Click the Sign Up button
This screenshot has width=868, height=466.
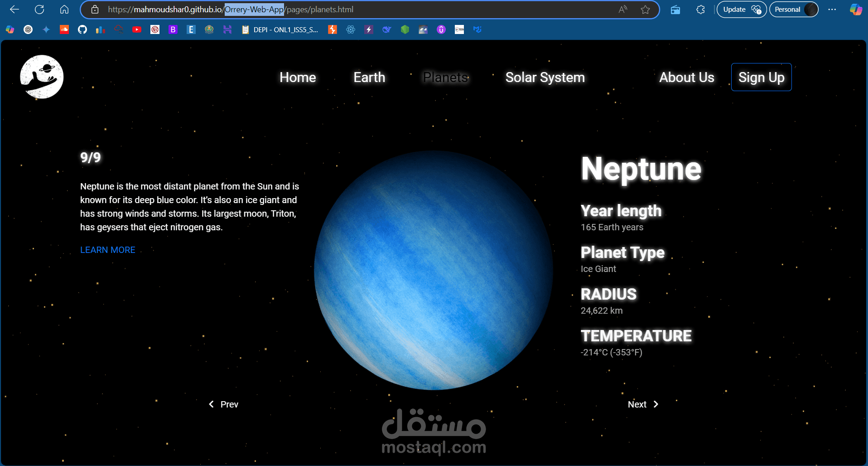[x=761, y=77]
